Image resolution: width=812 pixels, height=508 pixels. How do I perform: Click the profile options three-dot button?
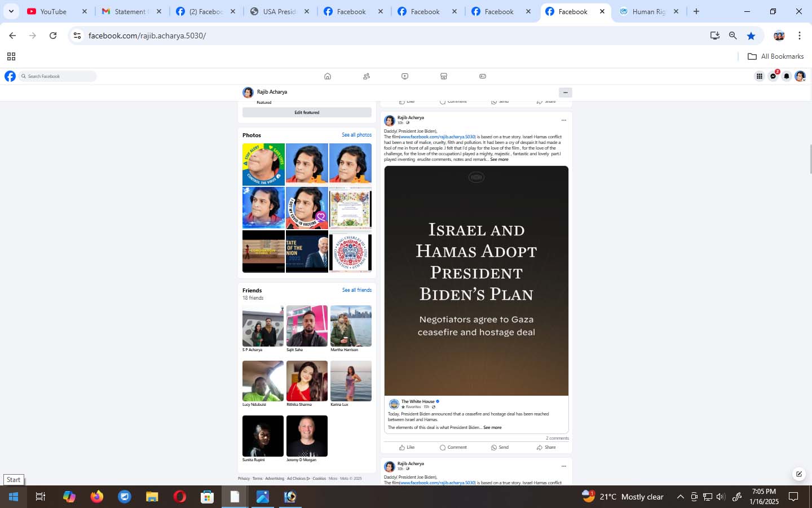click(x=565, y=93)
